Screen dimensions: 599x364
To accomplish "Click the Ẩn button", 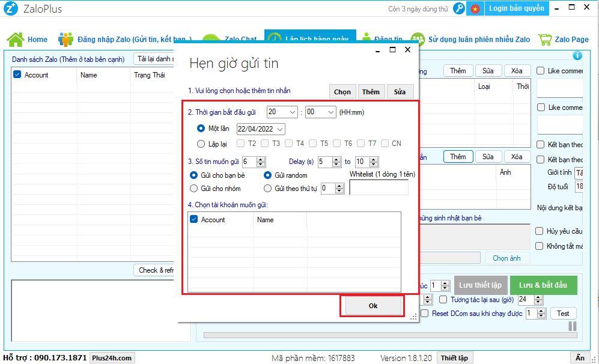I will 580,357.
